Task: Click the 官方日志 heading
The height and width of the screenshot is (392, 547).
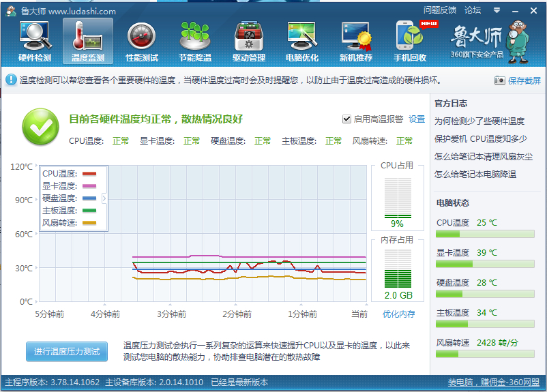Action: [451, 103]
